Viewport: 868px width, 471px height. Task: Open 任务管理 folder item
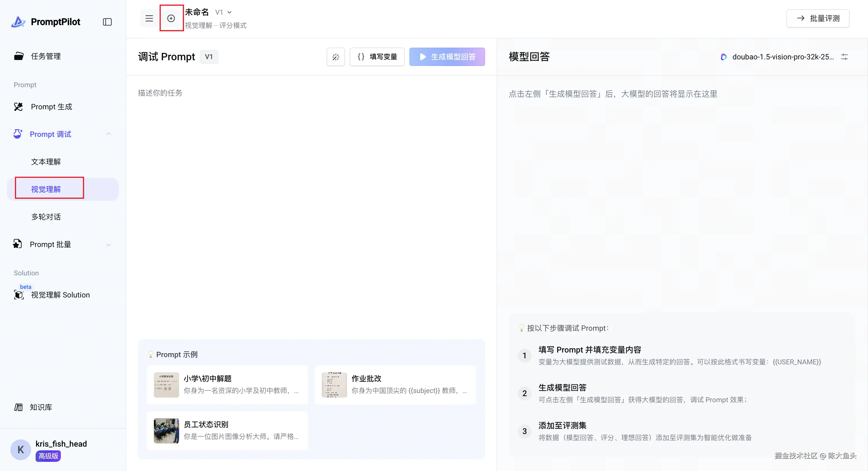[x=46, y=56]
